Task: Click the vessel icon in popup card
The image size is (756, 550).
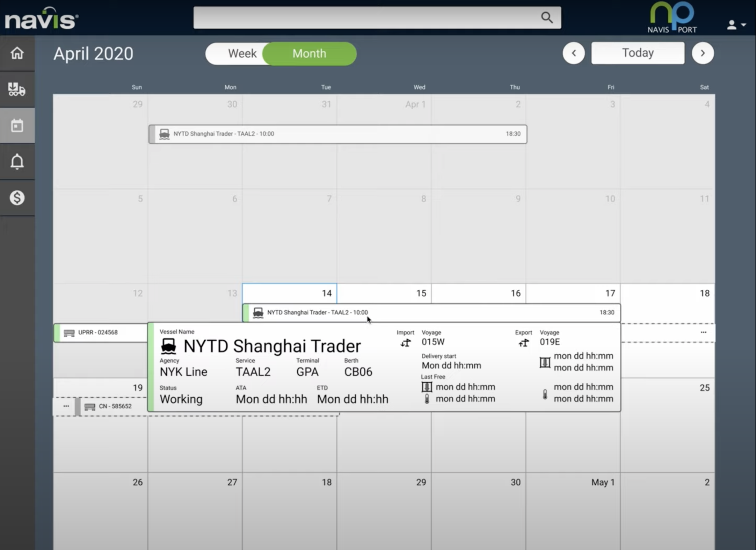Action: (x=168, y=346)
